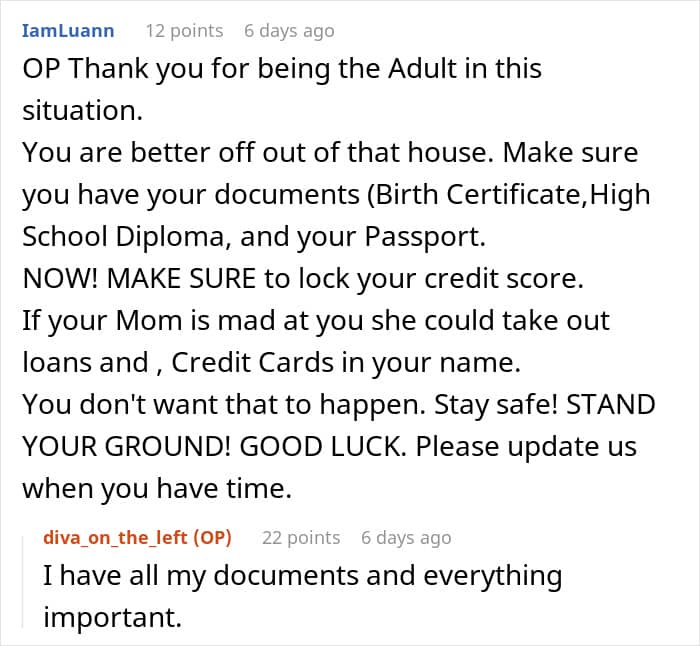Click the (OP) label beside diva_on_the_left
The width and height of the screenshot is (700, 646).
tap(213, 538)
